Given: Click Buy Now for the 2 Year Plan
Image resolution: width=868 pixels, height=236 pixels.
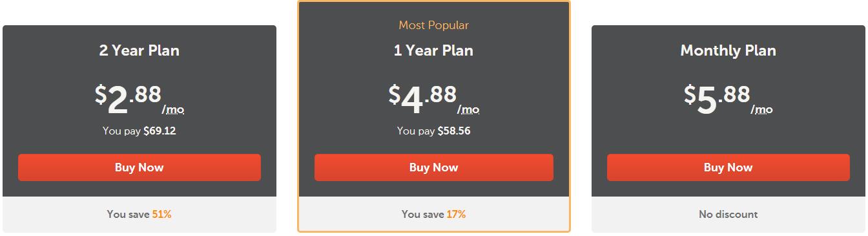Looking at the screenshot, I should click(x=139, y=167).
